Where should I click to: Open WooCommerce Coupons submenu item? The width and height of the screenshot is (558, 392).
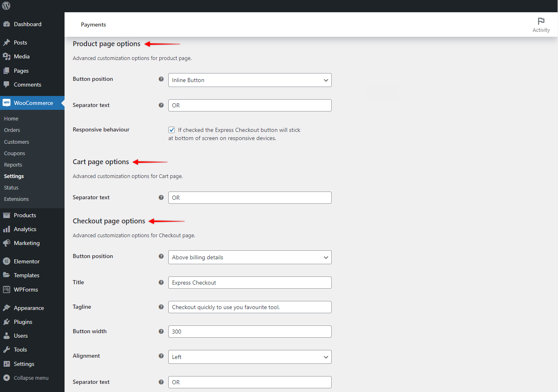15,154
